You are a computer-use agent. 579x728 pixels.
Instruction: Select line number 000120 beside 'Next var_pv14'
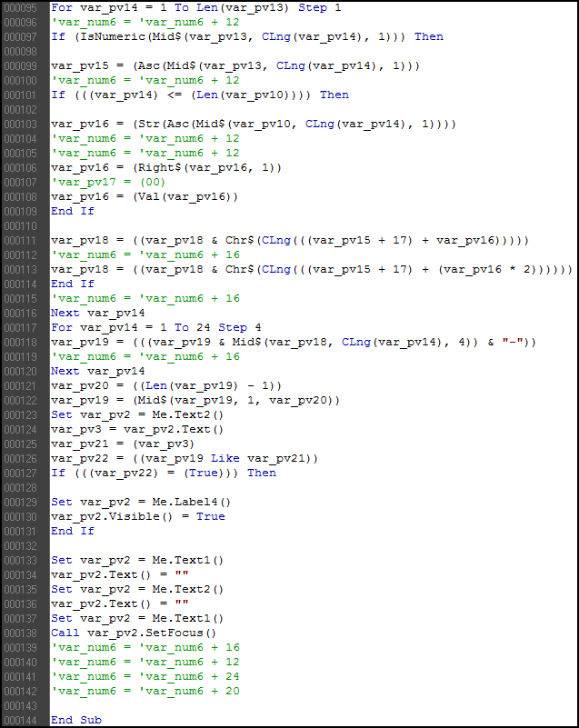pyautogui.click(x=20, y=372)
